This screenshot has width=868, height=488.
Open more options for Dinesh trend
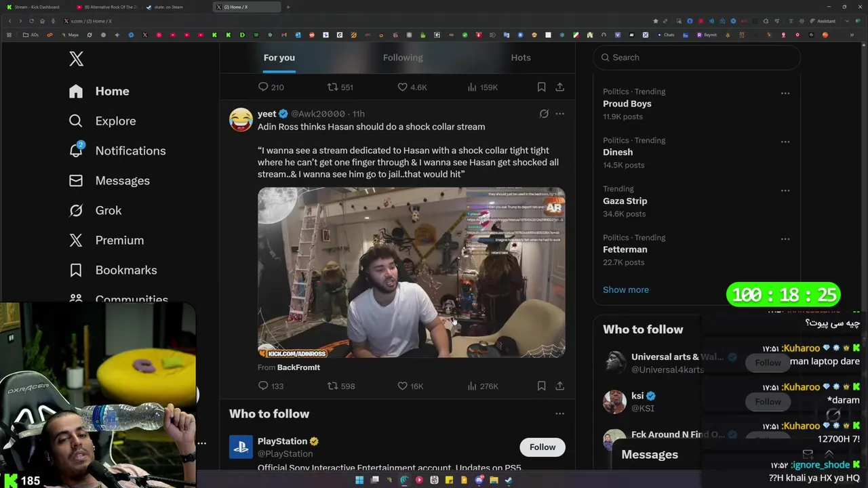point(785,142)
